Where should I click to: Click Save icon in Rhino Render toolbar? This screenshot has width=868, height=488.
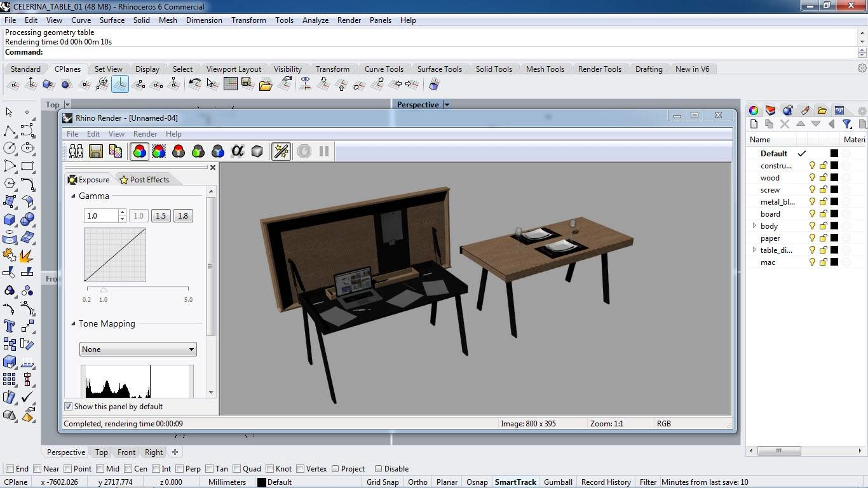click(x=96, y=151)
